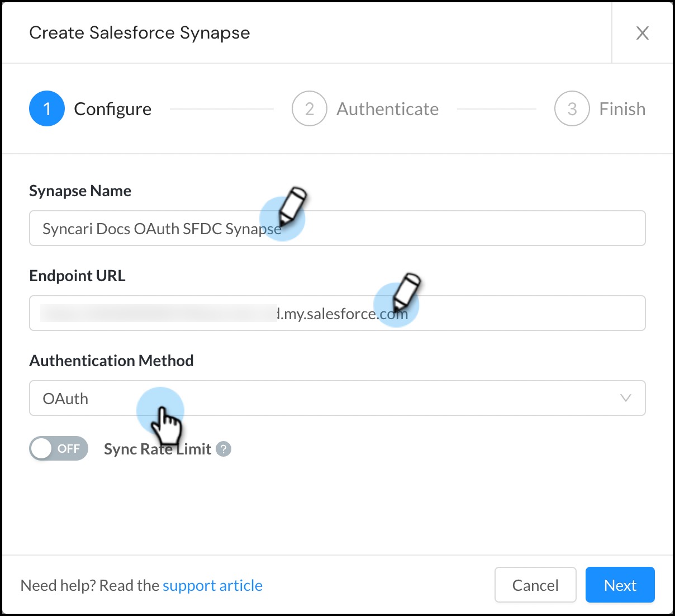The width and height of the screenshot is (675, 616).
Task: Expand the Authentication Method chevron arrow
Action: [625, 398]
